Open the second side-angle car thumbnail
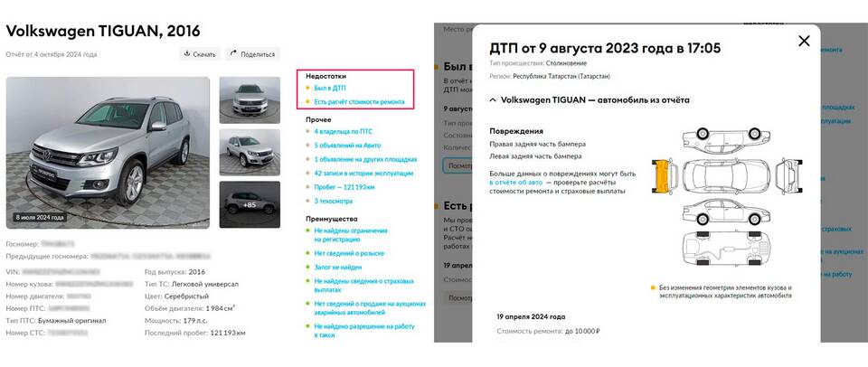 coord(250,152)
